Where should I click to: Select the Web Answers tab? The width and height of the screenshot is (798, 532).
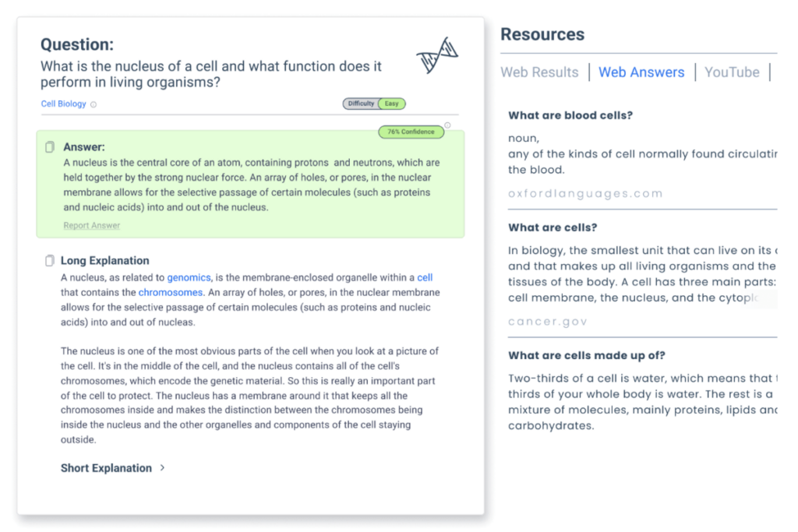(x=641, y=72)
